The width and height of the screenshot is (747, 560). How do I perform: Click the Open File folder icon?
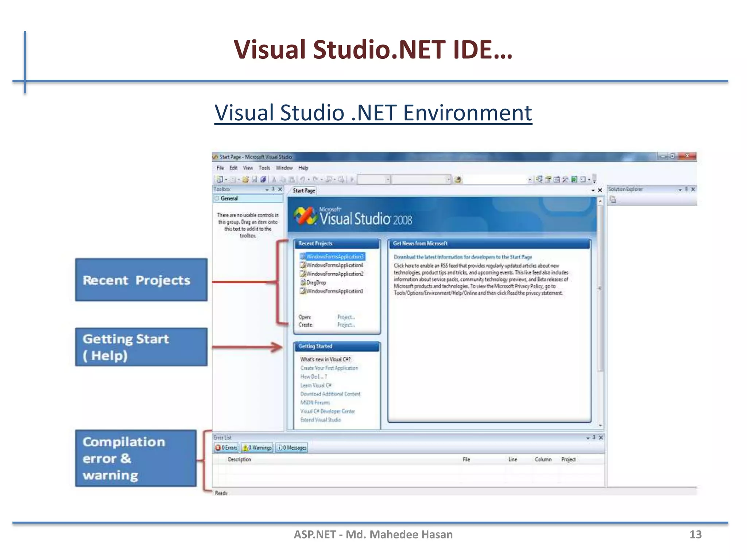245,179
